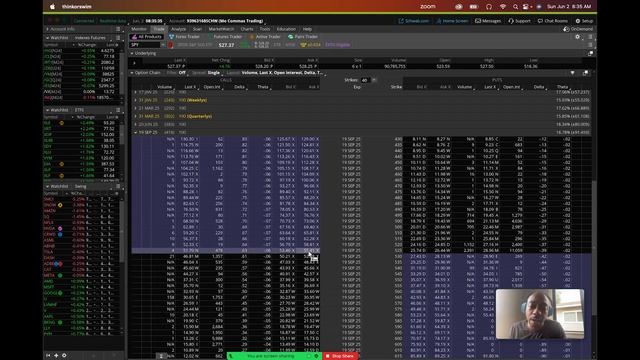Switch to the Trade tab
Image resolution: width=640 pixels, height=360 pixels.
coord(159,29)
